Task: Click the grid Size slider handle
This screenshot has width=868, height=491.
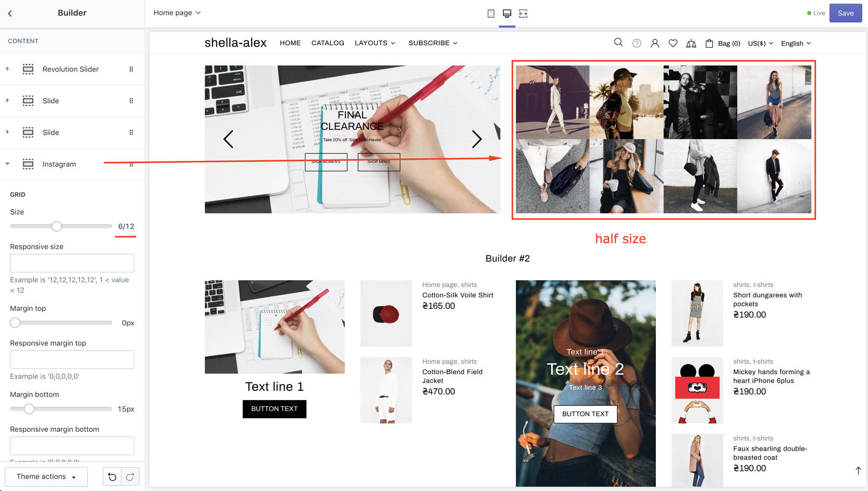Action: 57,226
